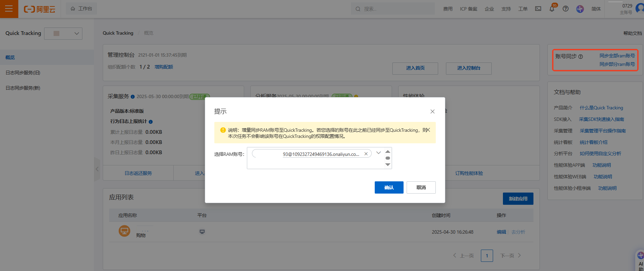Open the 费用 top menu
Viewport: 644px width, 271px height.
[448, 9]
